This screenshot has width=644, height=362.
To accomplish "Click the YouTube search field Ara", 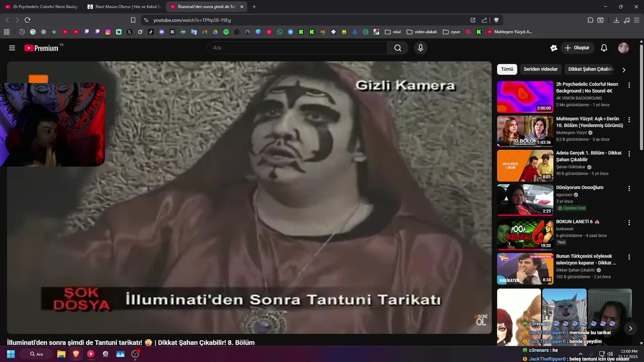I will 297,48.
